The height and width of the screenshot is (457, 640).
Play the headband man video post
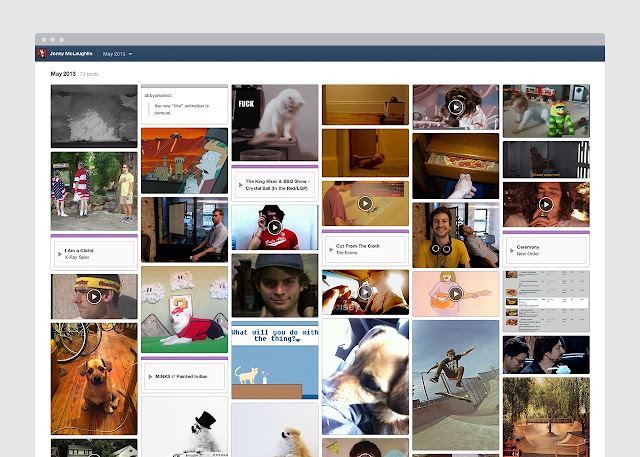94,297
